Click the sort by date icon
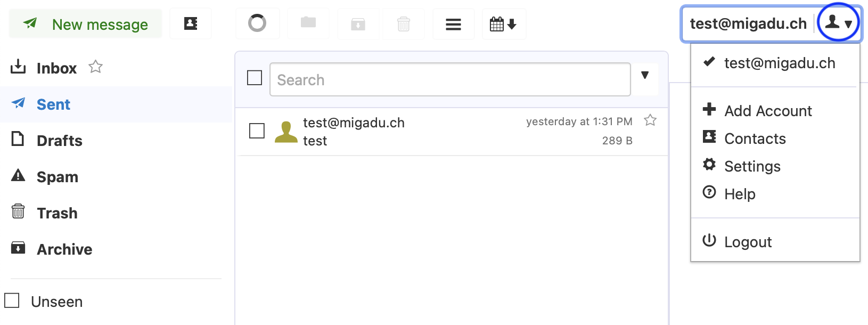This screenshot has height=325, width=868. 503,23
